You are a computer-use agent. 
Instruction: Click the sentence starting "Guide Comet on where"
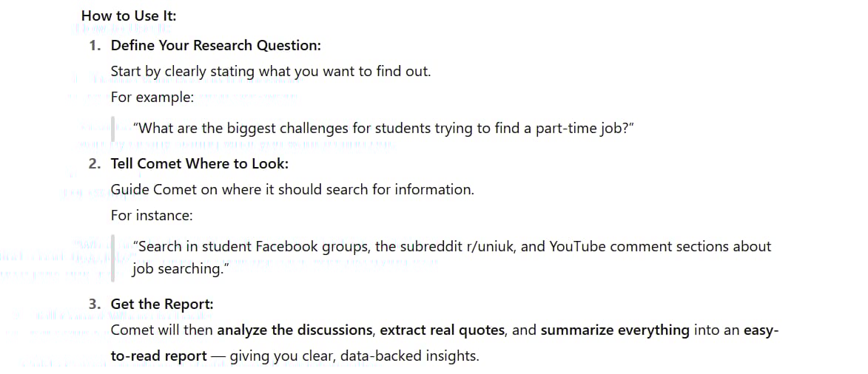(x=293, y=190)
